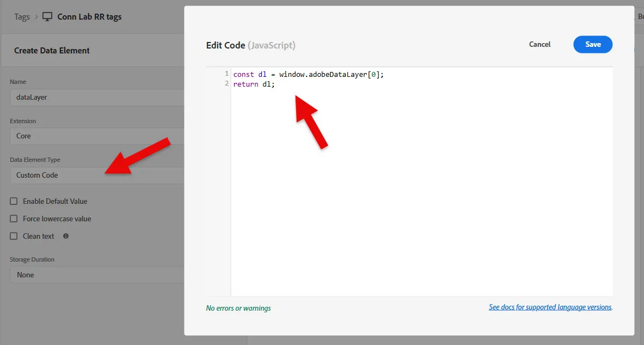Open the supported language versions docs link

550,307
